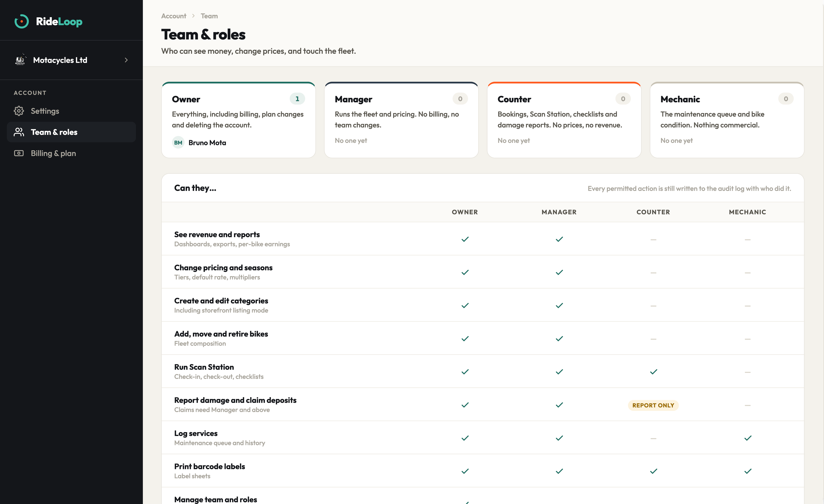
Task: Click Manager card's No one yet text
Action: point(351,141)
